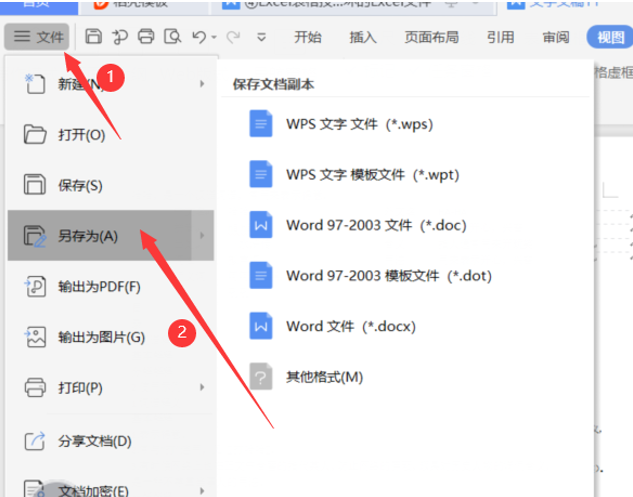
Task: Click the floppy disk icon beside 保存
Action: coord(35,185)
